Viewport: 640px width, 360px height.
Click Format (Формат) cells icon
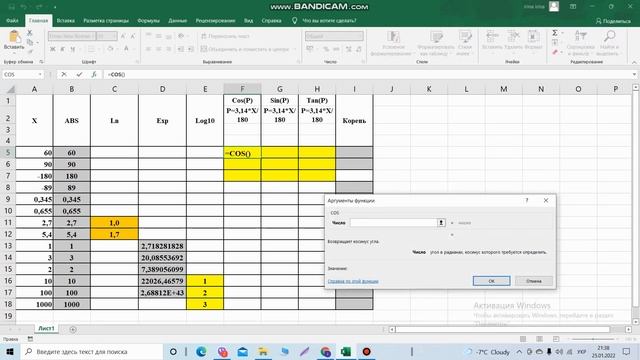[533, 37]
